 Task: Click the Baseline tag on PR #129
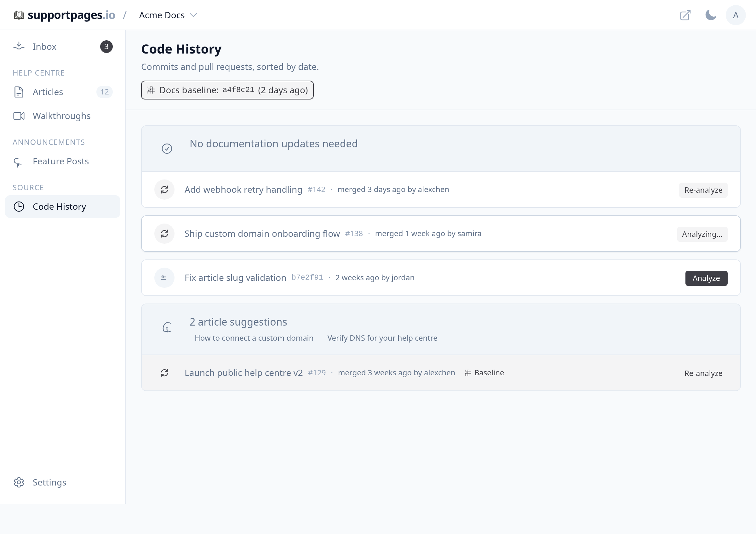click(484, 373)
